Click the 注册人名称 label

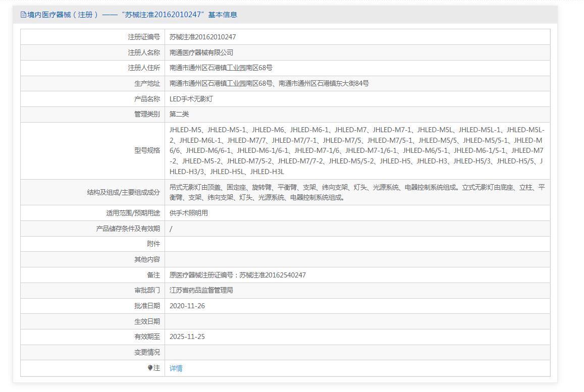pos(144,52)
